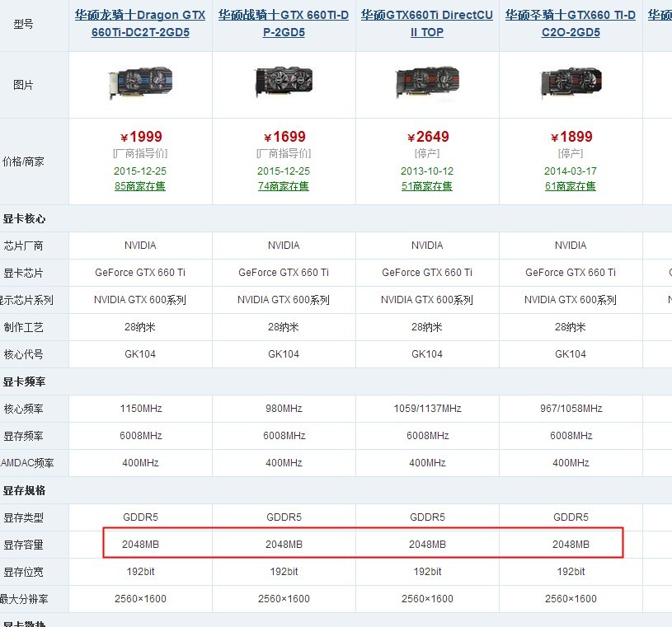The height and width of the screenshot is (627, 672).
Task: Open the 51商家在售 link
Action: click(x=427, y=186)
